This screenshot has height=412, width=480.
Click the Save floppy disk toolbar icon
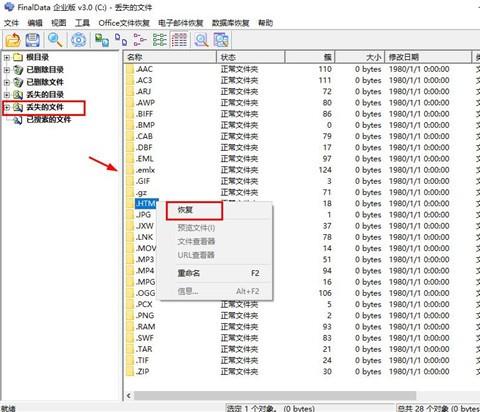point(32,40)
